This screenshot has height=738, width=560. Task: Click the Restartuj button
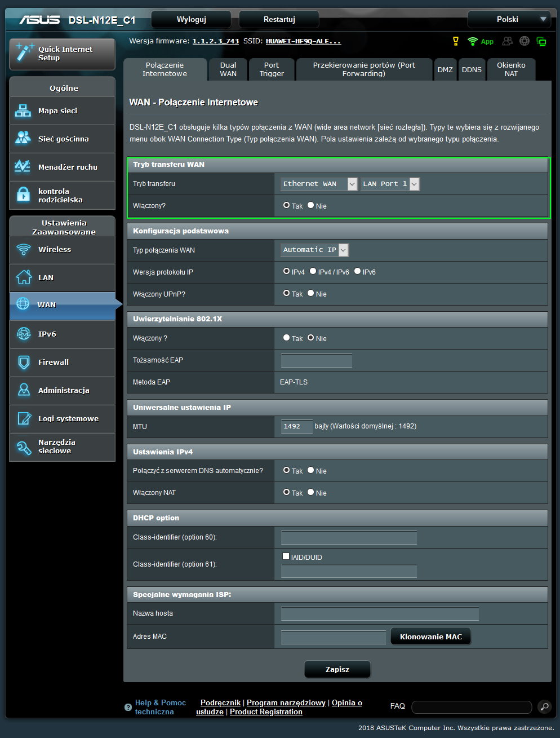click(279, 19)
